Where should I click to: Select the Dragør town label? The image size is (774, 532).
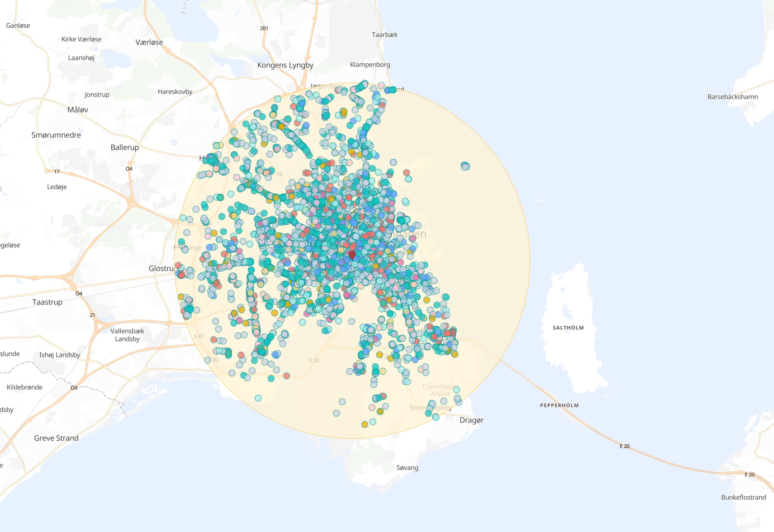[471, 420]
